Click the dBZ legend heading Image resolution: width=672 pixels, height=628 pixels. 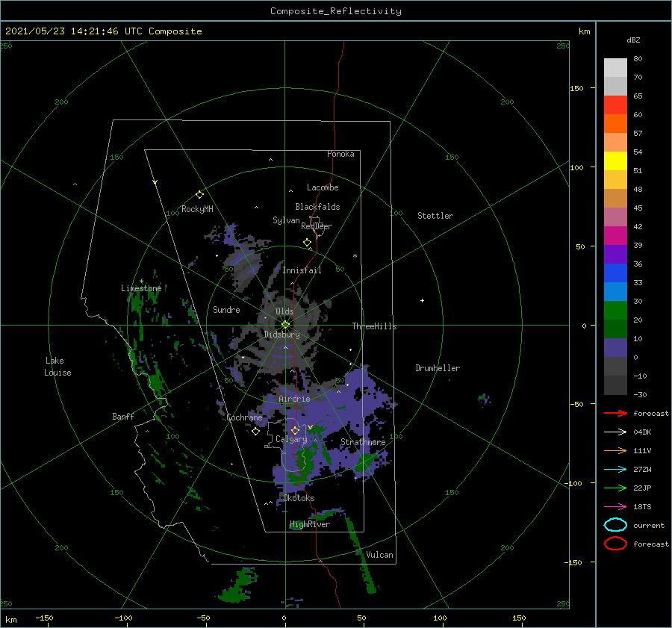[633, 40]
